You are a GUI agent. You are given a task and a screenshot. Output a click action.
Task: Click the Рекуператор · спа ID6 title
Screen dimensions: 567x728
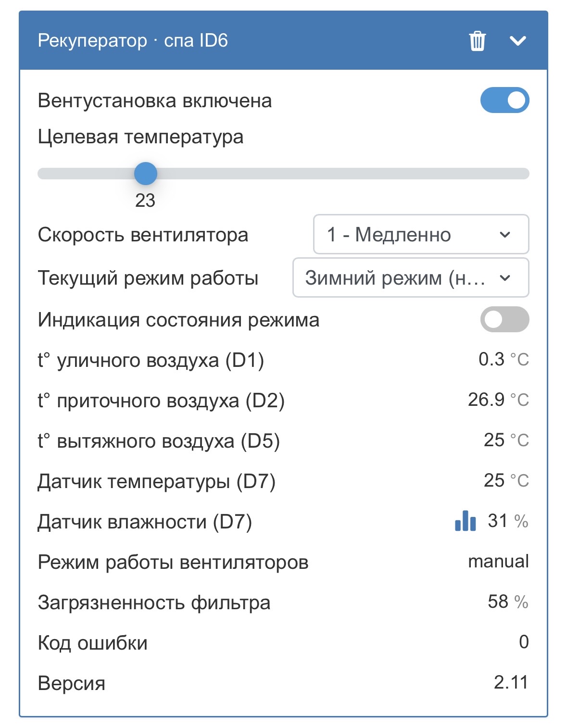133,40
